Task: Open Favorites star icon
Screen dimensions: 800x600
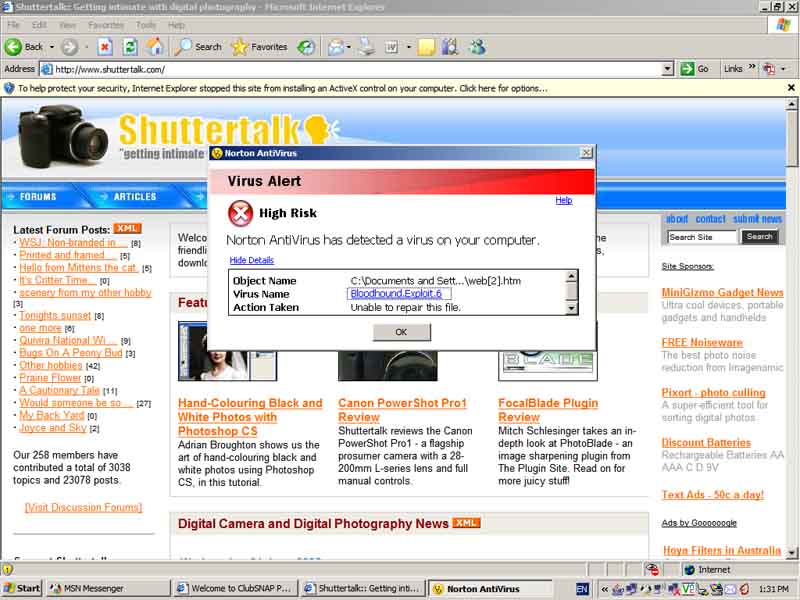Action: 239,47
